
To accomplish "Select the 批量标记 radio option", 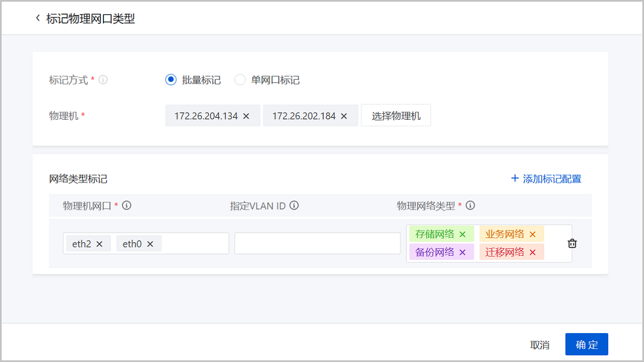I will click(171, 80).
